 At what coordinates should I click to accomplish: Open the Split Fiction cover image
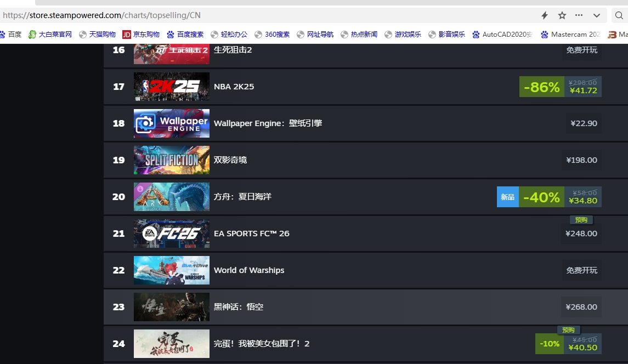172,160
